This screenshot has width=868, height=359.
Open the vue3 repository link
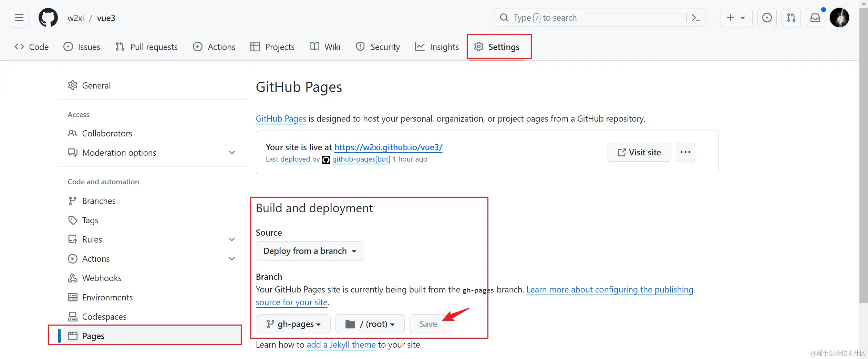point(106,18)
